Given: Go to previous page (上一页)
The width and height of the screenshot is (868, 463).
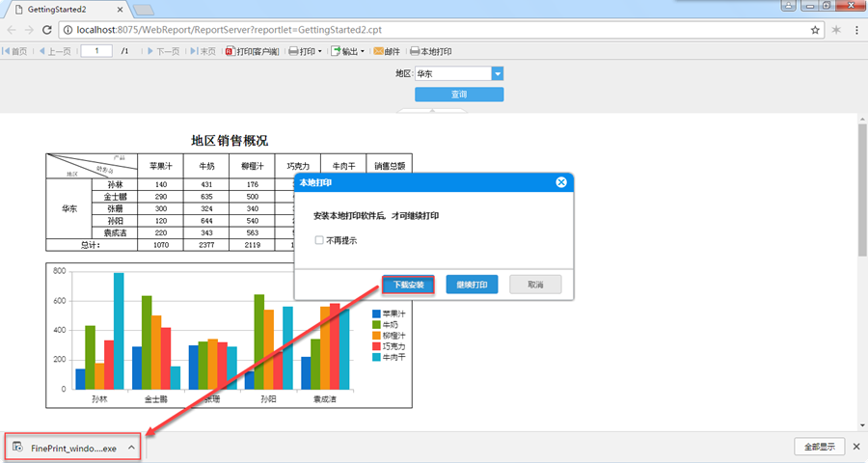Looking at the screenshot, I should click(x=55, y=51).
